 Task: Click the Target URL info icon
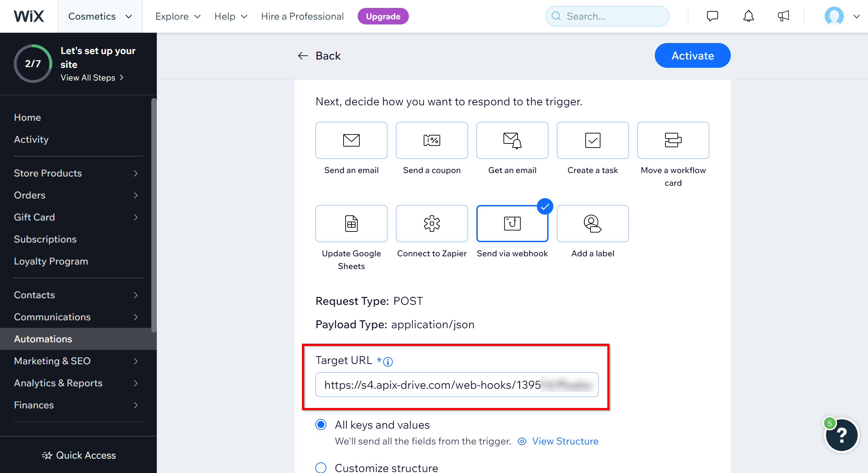388,362
